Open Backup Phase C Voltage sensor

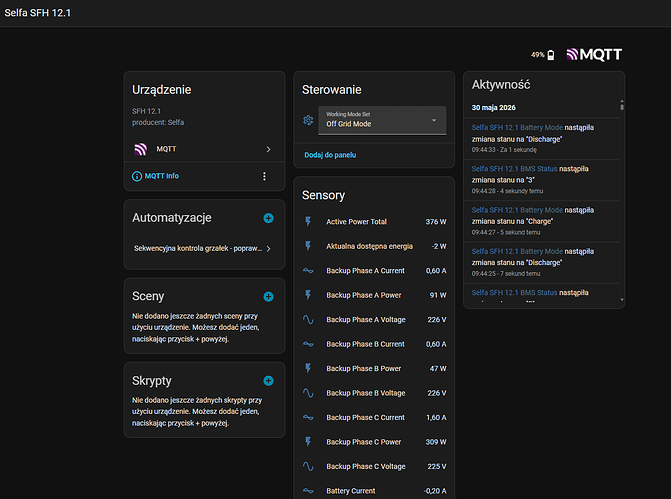(x=374, y=466)
